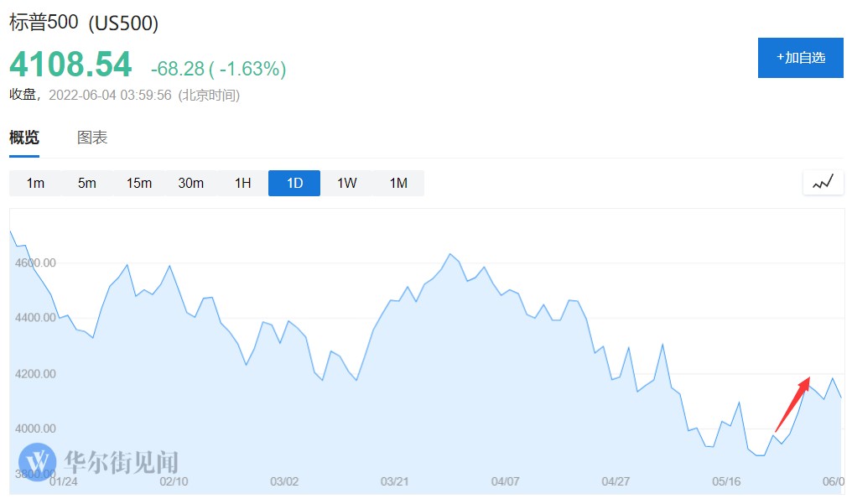Open the 图表 tab
This screenshot has height=504, width=852.
(92, 138)
